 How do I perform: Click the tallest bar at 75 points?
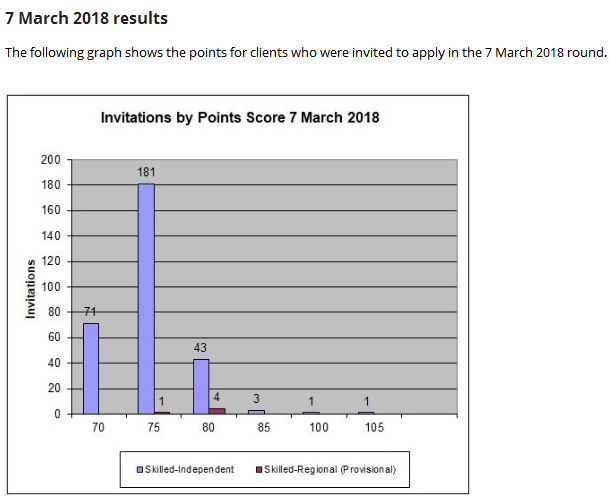[x=146, y=298]
